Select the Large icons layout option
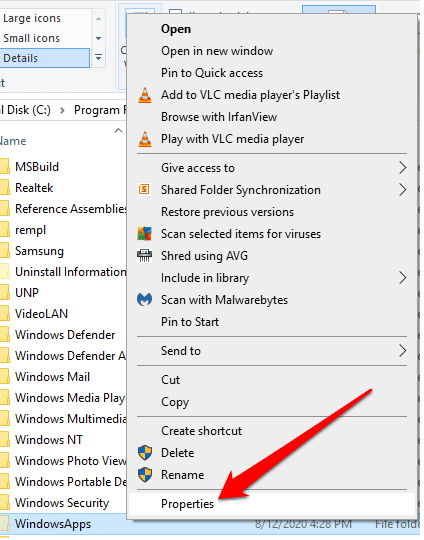424x540 pixels. 32,18
